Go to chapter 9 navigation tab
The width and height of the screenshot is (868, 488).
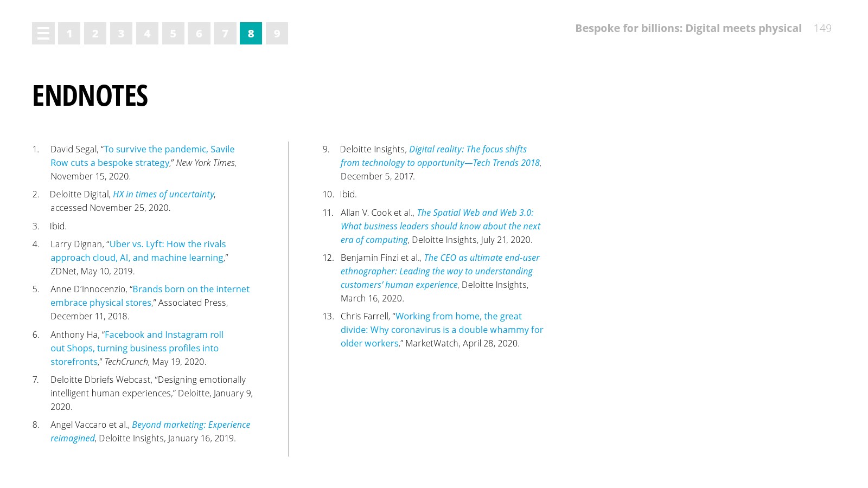pyautogui.click(x=277, y=34)
